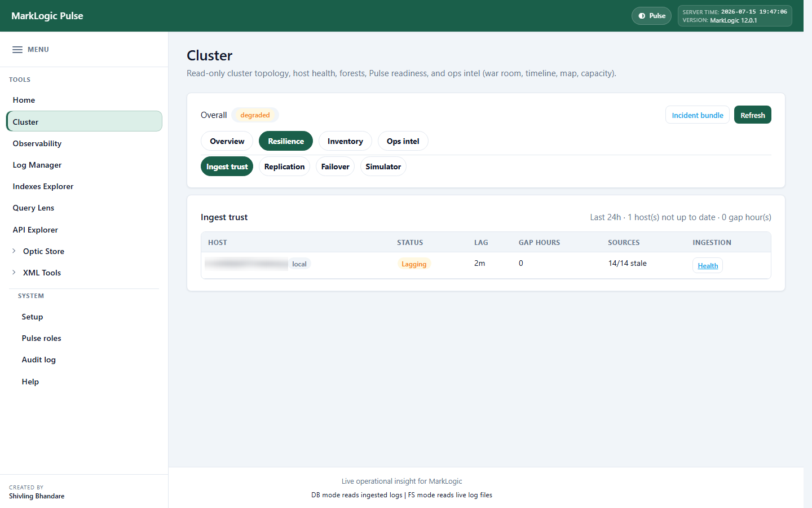Select Cluster in the sidebar
Image resolution: width=812 pixels, height=508 pixels.
(84, 122)
